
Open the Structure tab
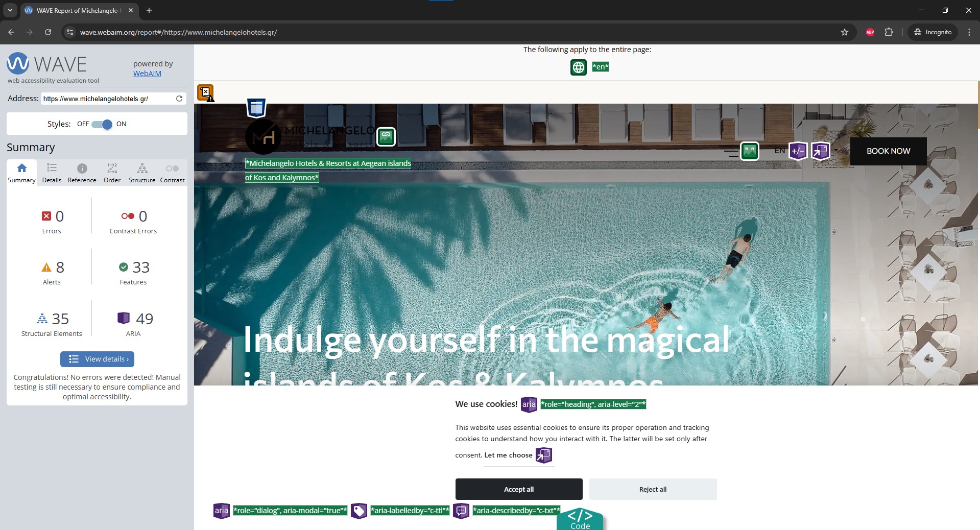(142, 173)
